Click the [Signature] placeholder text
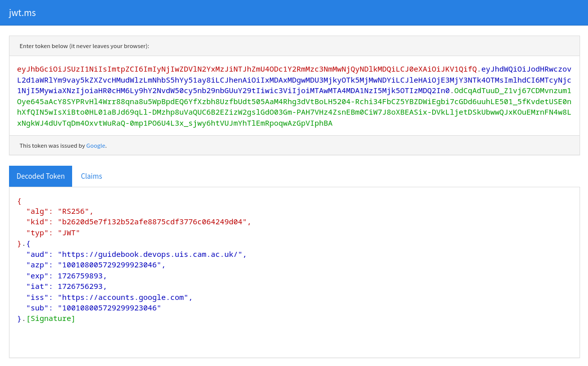The width and height of the screenshot is (588, 366). click(51, 318)
